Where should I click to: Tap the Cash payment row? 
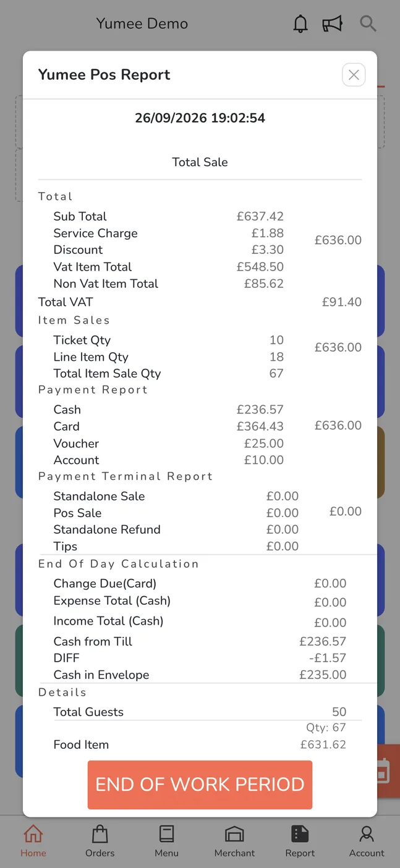[x=169, y=410]
